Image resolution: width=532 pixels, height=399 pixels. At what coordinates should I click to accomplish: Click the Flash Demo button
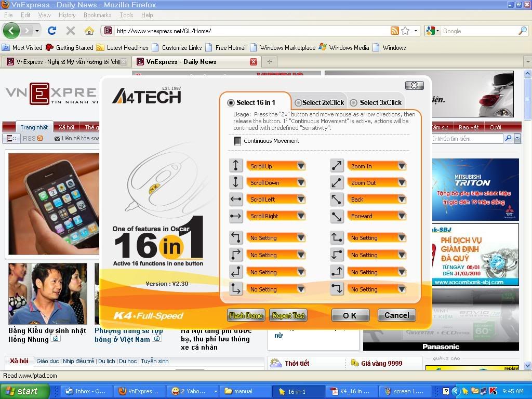[246, 315]
